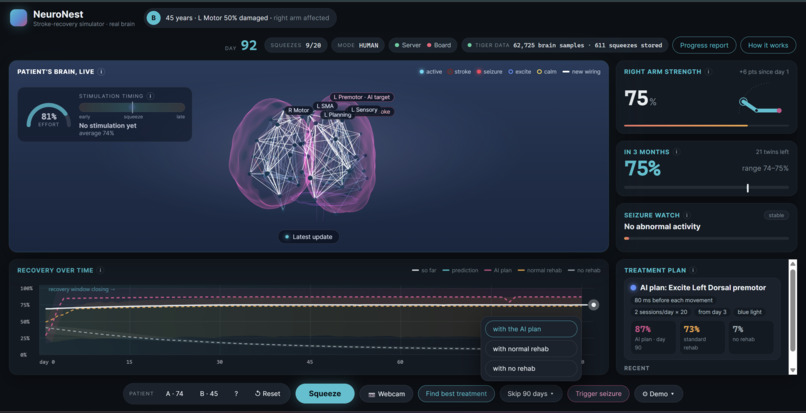
Task: Choose 'with the AI plan' option
Action: point(531,329)
